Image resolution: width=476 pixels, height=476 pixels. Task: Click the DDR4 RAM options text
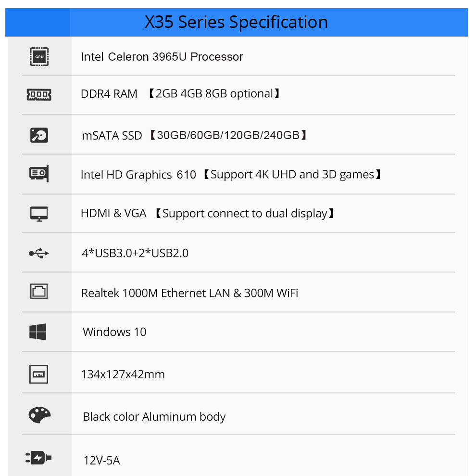coord(180,94)
